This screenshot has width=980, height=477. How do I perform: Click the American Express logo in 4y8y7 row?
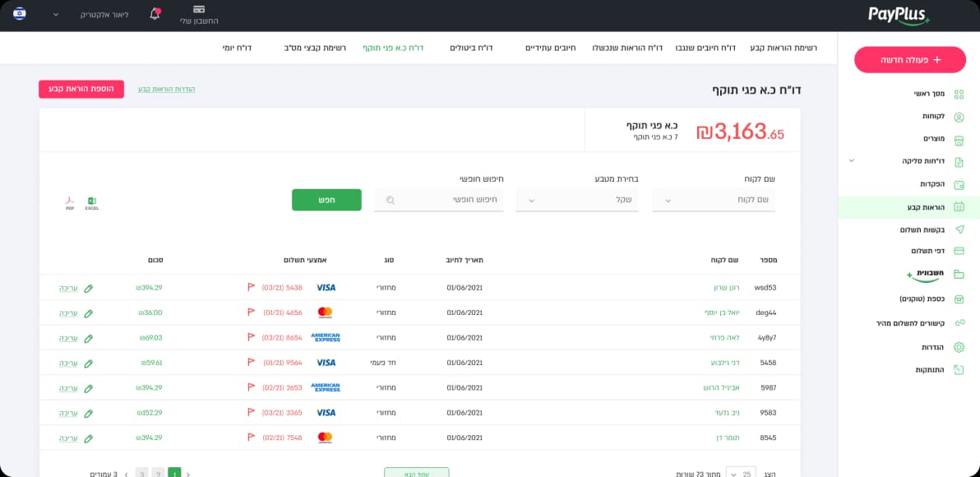pyautogui.click(x=325, y=337)
